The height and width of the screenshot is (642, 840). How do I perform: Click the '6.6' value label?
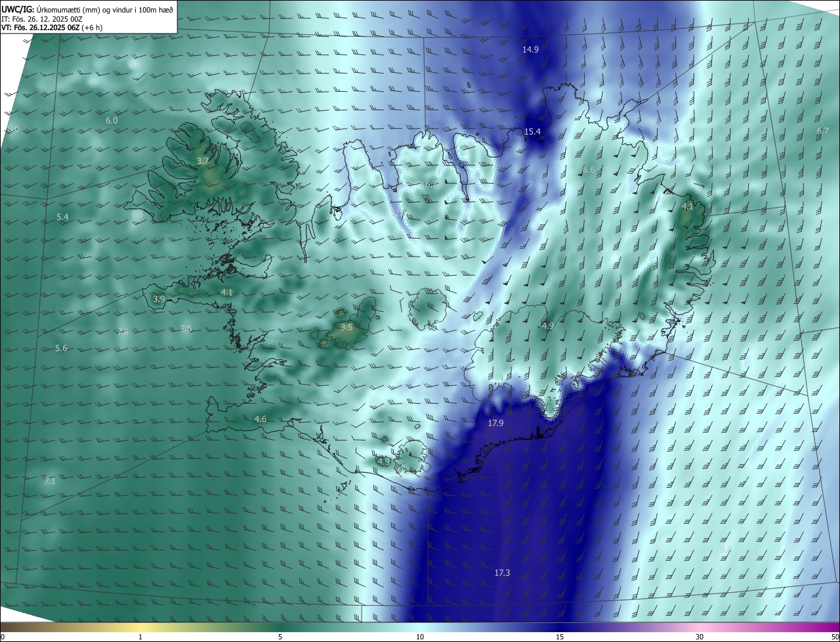(589, 170)
